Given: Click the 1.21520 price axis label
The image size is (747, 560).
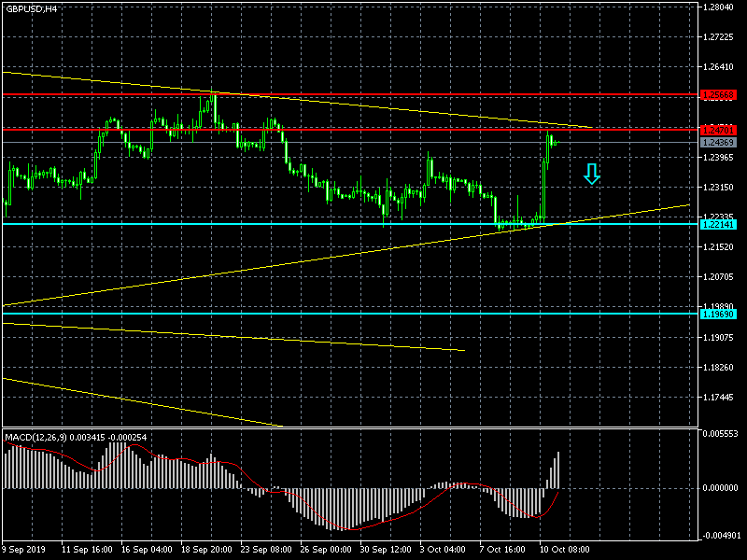Looking at the screenshot, I should click(718, 247).
